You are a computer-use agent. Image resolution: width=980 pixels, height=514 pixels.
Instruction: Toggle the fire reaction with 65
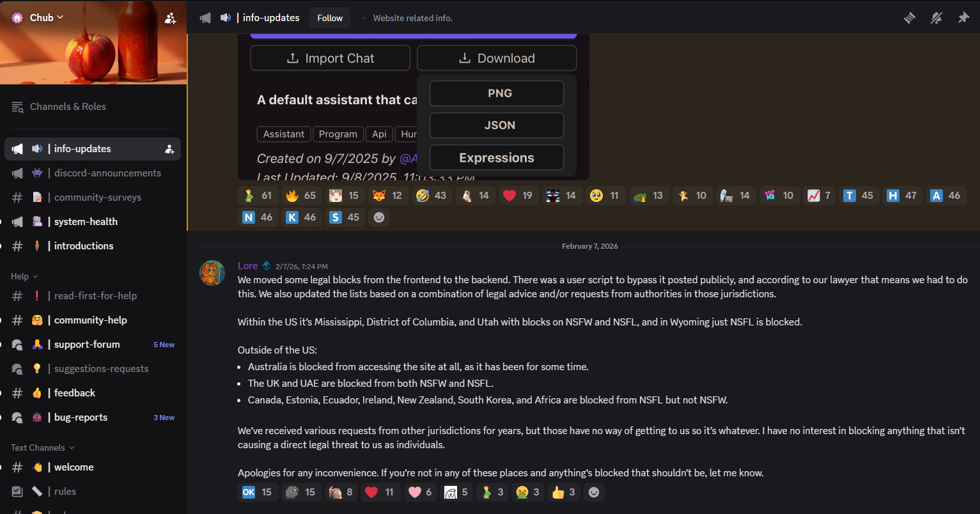click(302, 196)
